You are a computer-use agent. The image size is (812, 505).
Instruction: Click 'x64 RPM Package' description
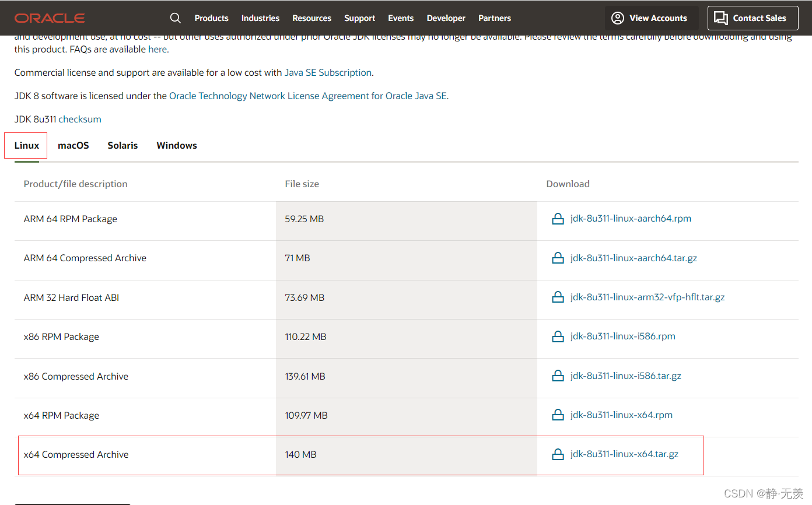pos(61,415)
